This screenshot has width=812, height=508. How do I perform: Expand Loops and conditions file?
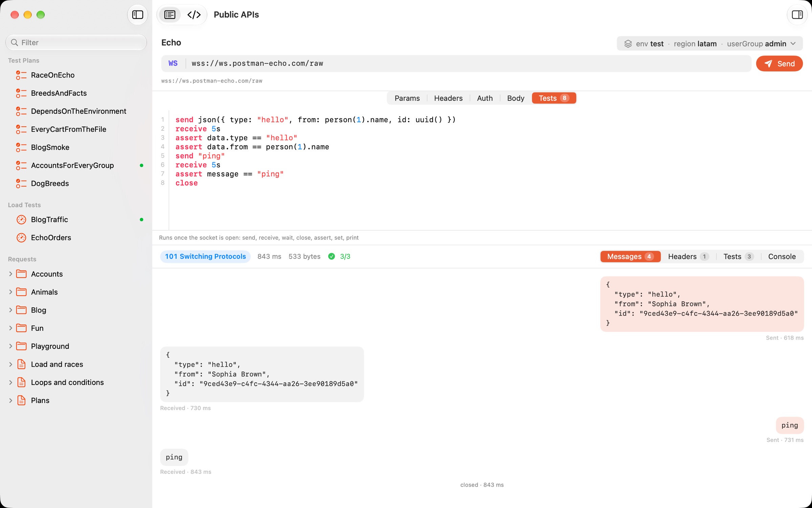(10, 382)
